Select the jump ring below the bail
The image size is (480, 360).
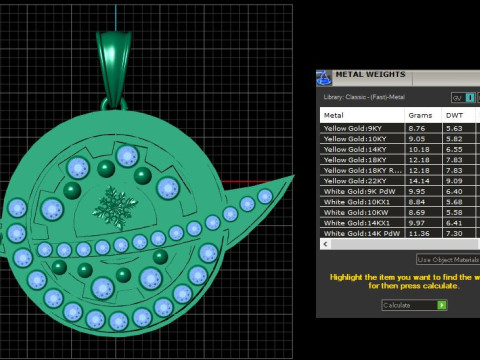pos(114,104)
